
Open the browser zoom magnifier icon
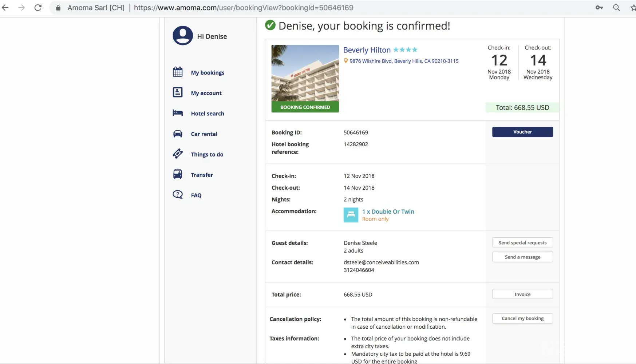point(616,8)
